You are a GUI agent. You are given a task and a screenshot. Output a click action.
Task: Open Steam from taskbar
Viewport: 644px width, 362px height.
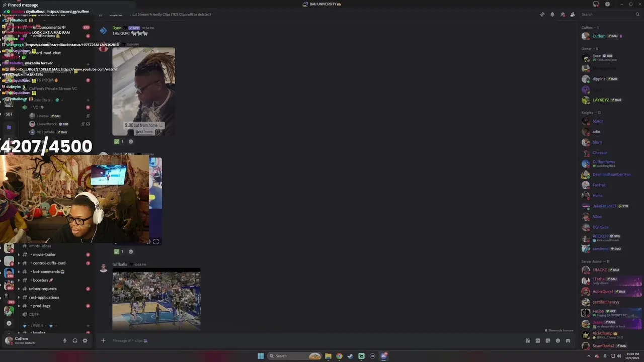pyautogui.click(x=350, y=356)
